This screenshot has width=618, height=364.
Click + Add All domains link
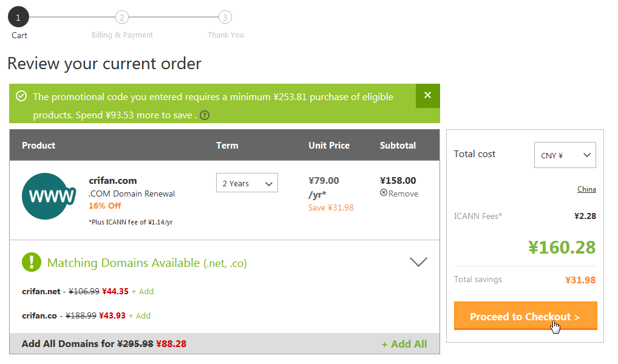point(404,344)
